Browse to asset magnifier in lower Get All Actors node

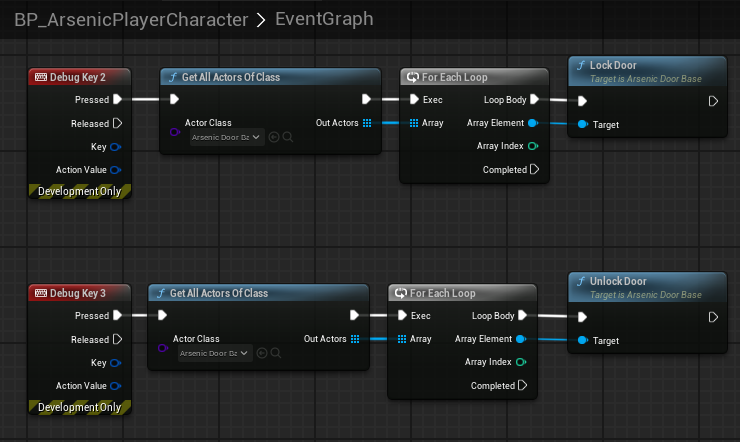pyautogui.click(x=276, y=353)
